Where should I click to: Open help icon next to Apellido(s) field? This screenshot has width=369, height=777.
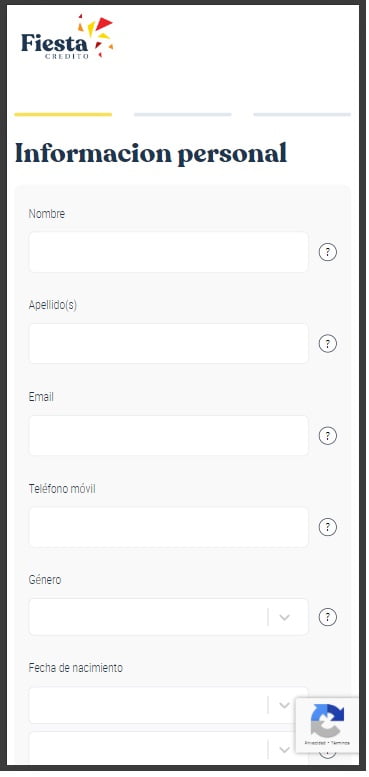327,343
